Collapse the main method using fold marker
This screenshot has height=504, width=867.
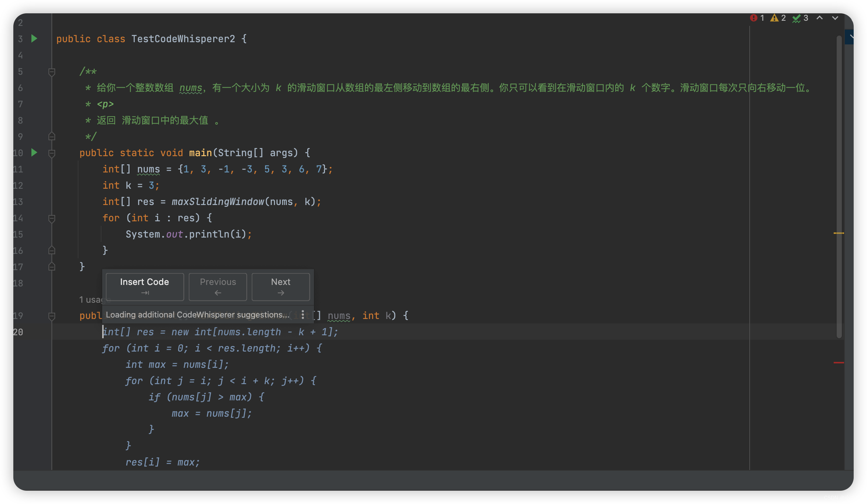click(52, 153)
